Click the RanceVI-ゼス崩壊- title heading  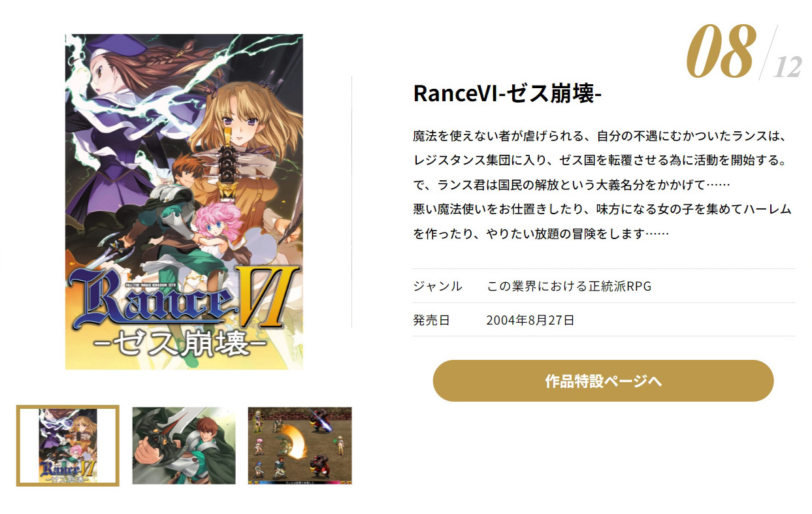click(x=508, y=93)
